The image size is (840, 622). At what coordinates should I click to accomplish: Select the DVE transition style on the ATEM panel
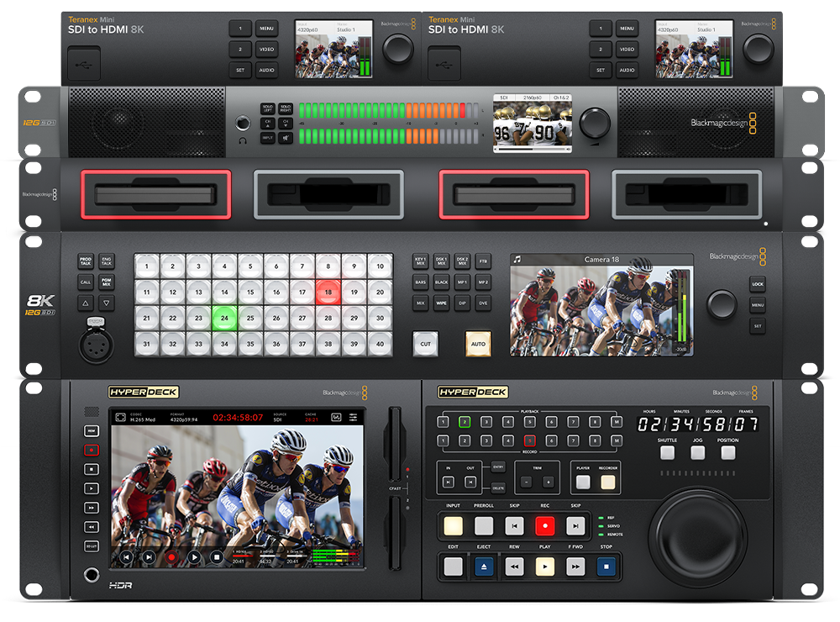(x=484, y=303)
